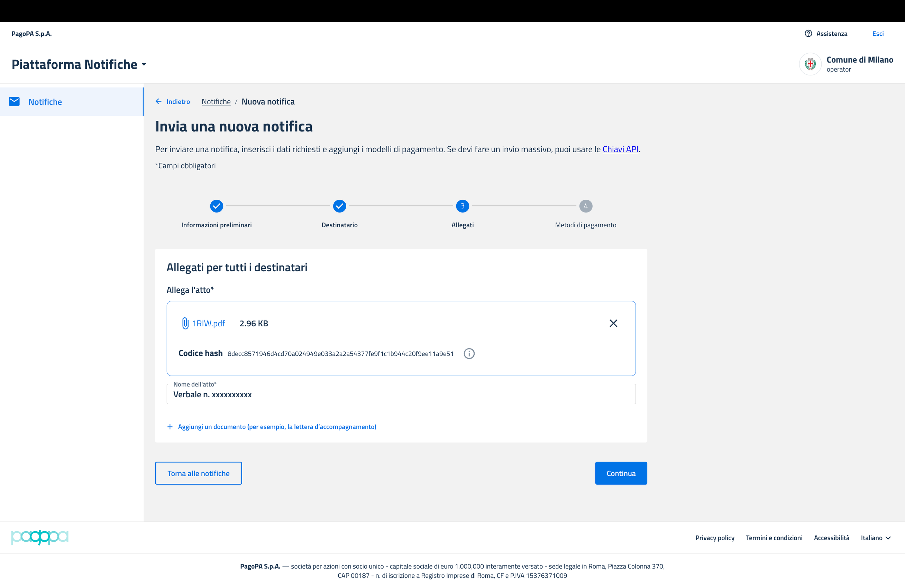Click the Assistenza help icon
Image resolution: width=905 pixels, height=588 pixels.
coord(808,34)
